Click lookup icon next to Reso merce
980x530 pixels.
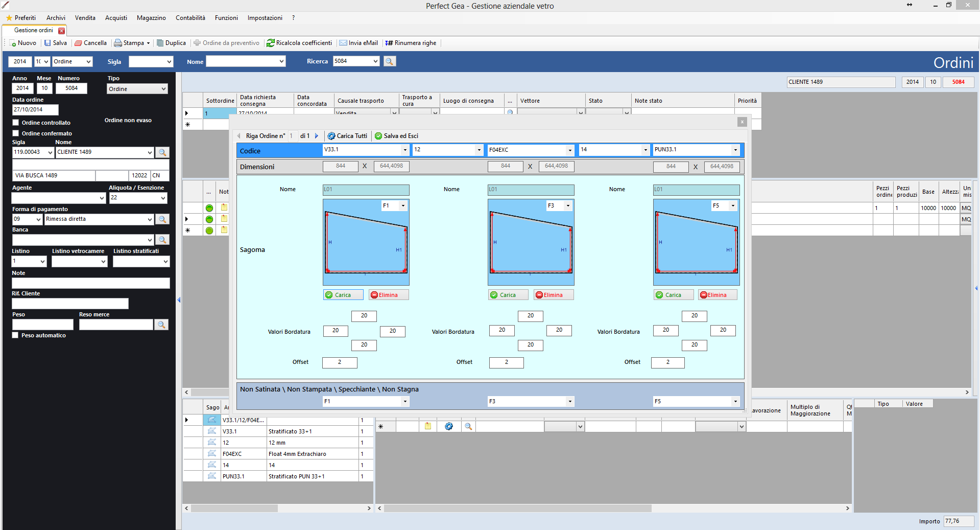(161, 325)
